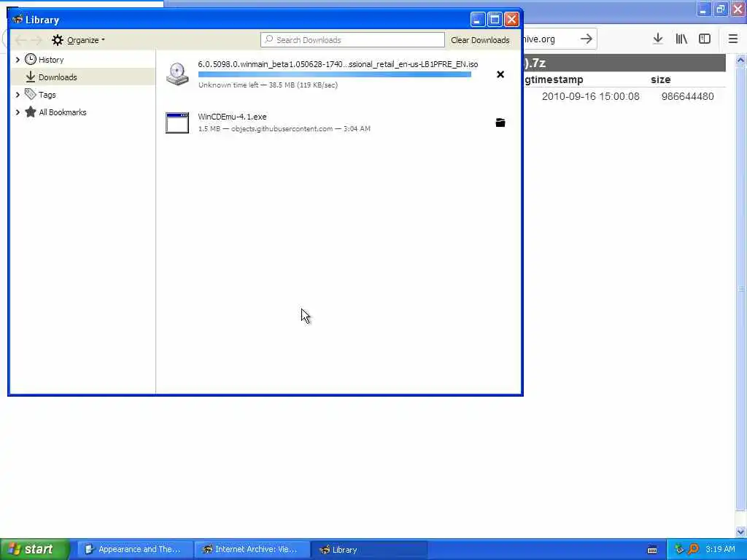Cancel the ISO download with the X icon
Viewport: 747px width, 560px height.
point(500,74)
